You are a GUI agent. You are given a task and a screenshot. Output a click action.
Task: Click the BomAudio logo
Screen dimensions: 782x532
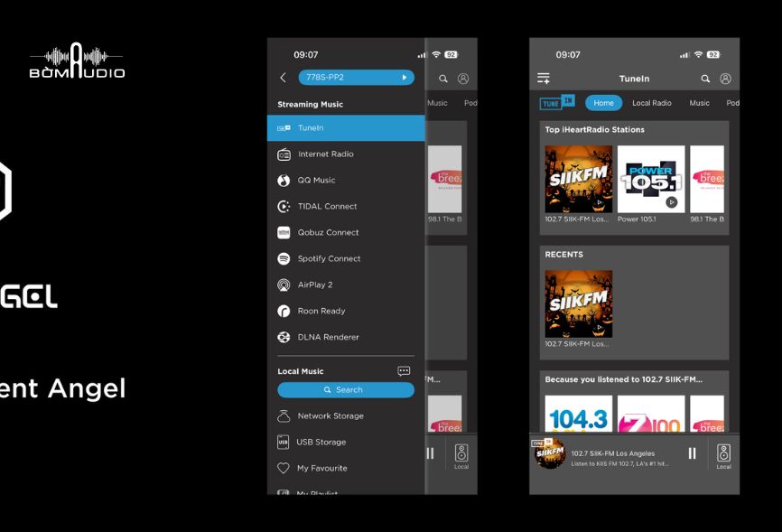point(78,61)
